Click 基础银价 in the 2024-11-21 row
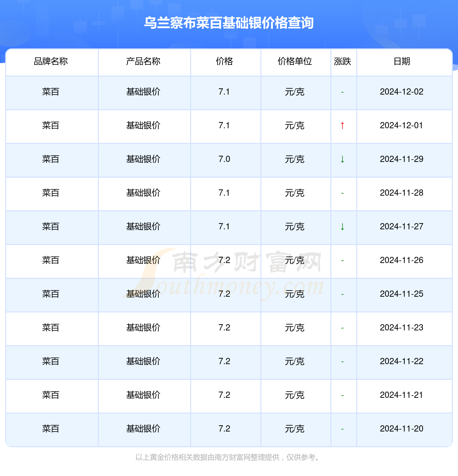The image size is (458, 476). point(143,395)
